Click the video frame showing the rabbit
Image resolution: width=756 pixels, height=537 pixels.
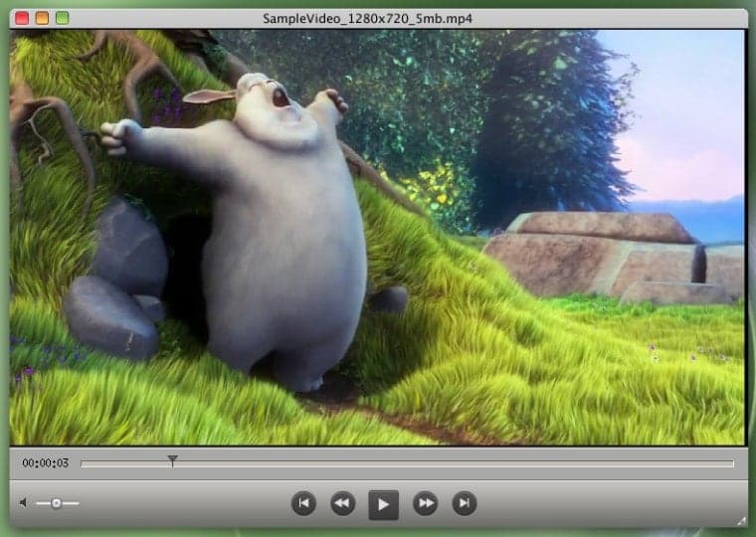[x=377, y=237]
